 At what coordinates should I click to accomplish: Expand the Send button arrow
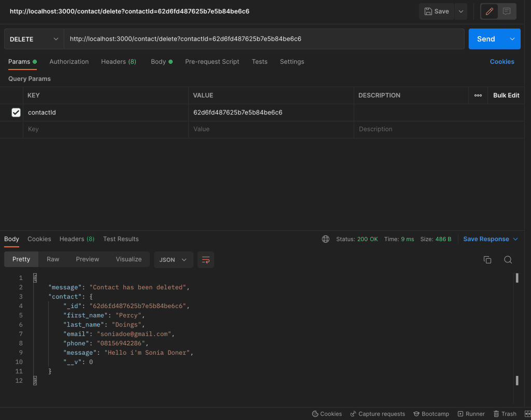[512, 39]
